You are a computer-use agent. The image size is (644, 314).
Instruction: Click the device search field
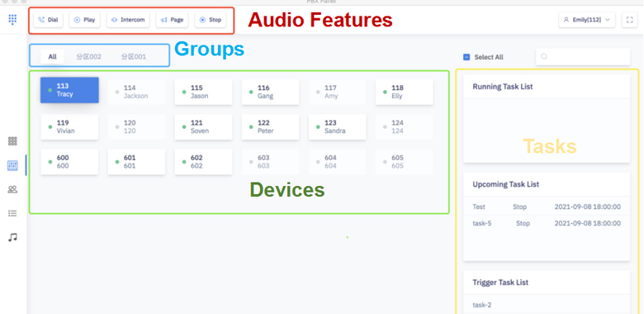(x=583, y=57)
